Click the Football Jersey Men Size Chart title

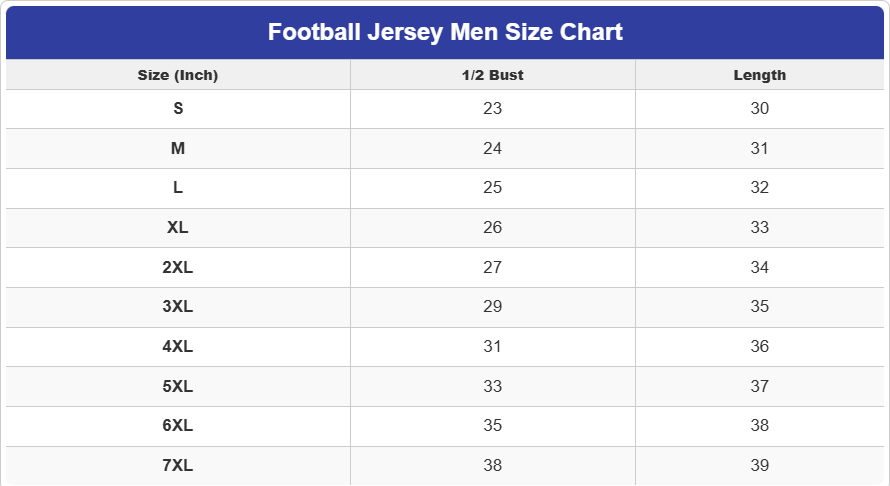coord(445,32)
